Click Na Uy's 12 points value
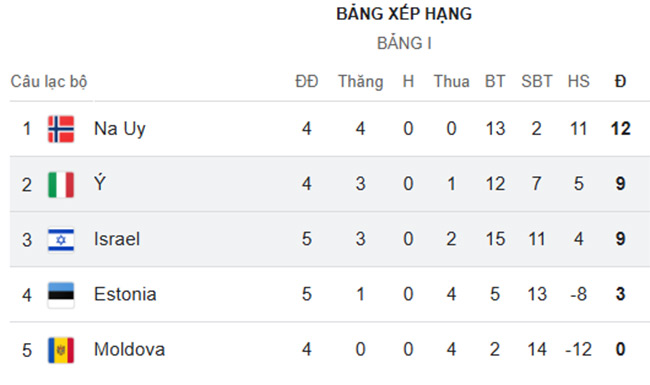The height and width of the screenshot is (385, 650). point(621,129)
